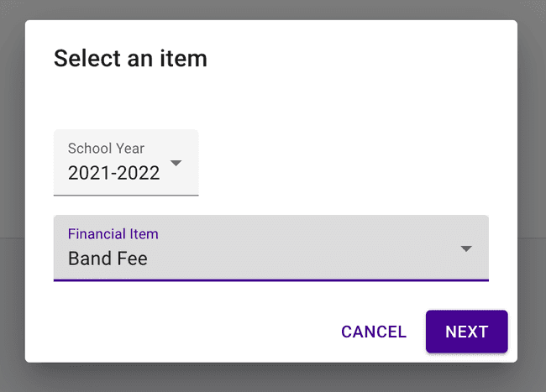The height and width of the screenshot is (392, 546).
Task: Click the "School Year" field label
Action: (106, 149)
